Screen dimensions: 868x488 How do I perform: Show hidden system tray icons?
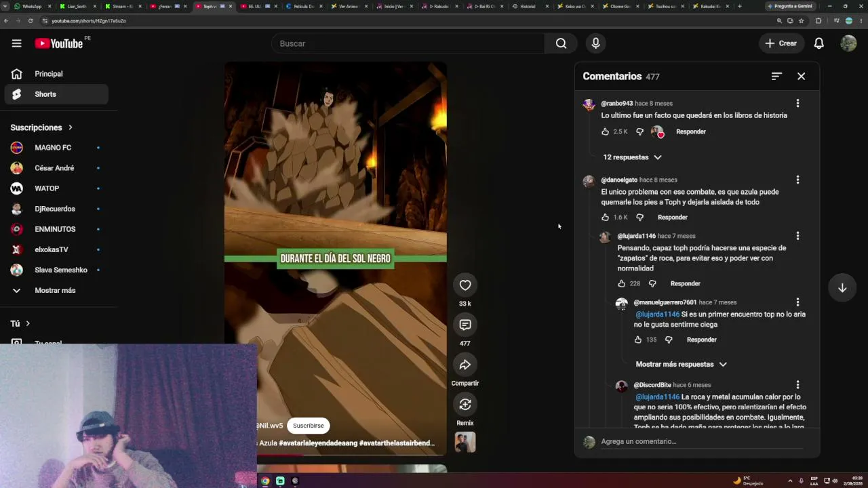tap(790, 481)
